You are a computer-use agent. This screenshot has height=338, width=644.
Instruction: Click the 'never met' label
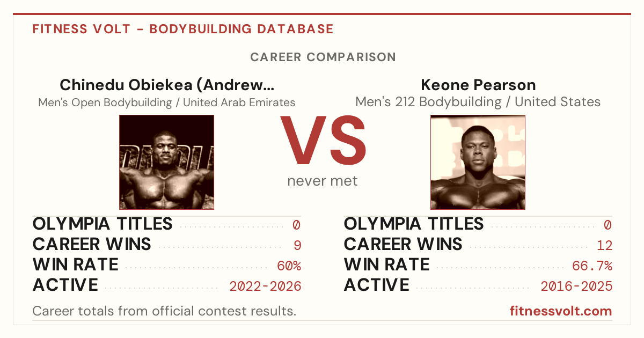322,181
